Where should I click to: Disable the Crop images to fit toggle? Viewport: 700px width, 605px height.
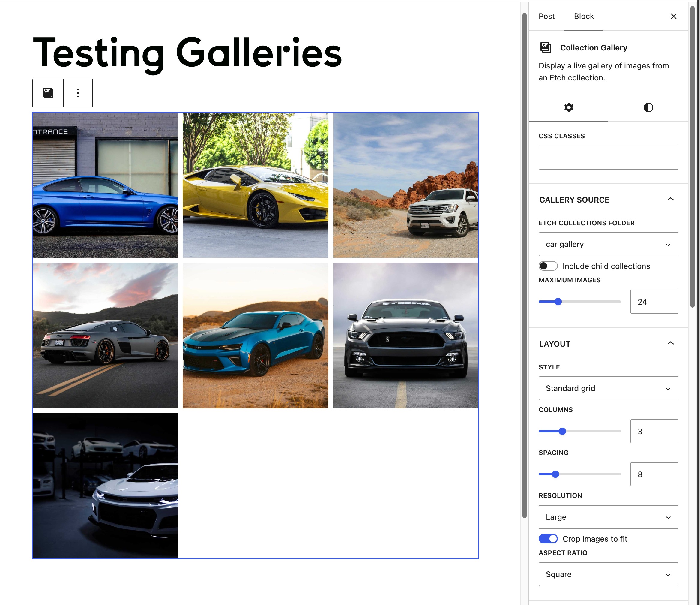click(548, 538)
